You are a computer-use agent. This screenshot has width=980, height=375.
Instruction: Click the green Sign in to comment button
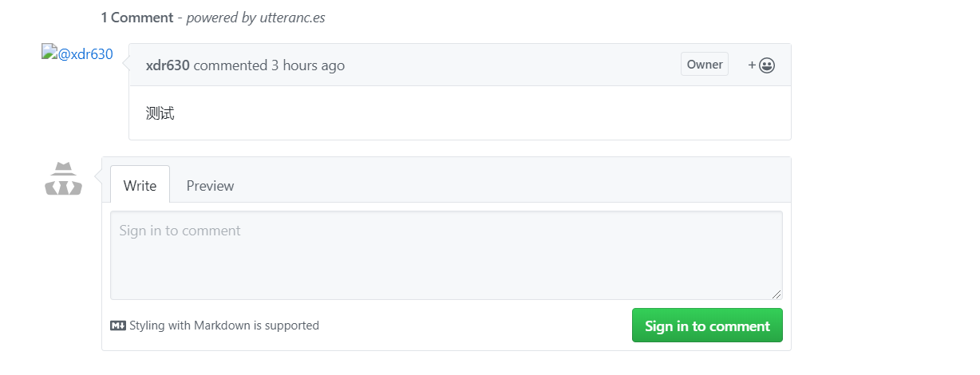707,326
